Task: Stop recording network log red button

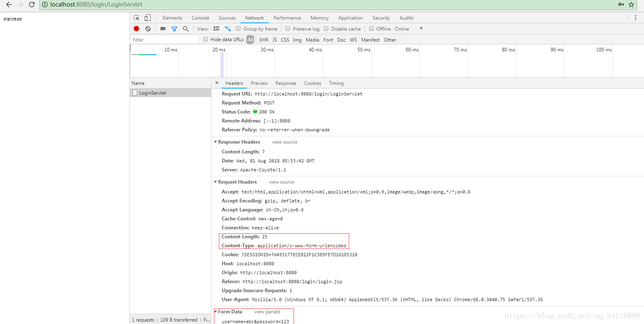Action: click(136, 29)
